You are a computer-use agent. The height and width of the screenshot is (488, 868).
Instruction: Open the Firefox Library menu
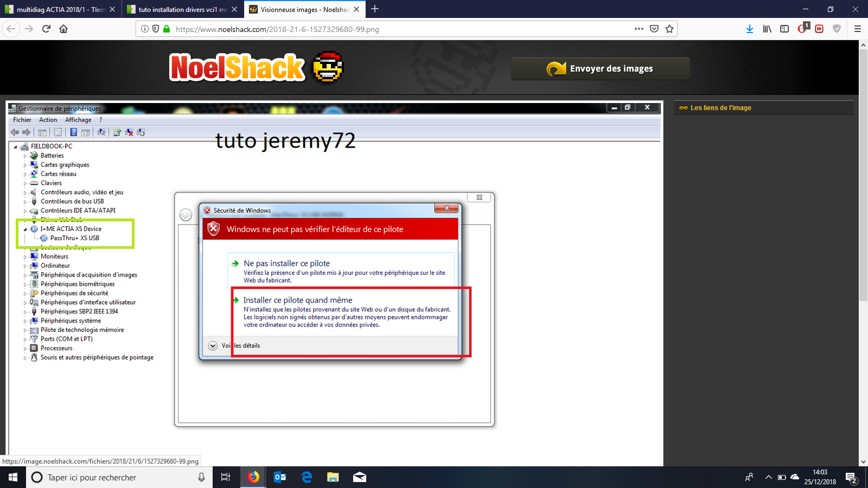tap(767, 29)
